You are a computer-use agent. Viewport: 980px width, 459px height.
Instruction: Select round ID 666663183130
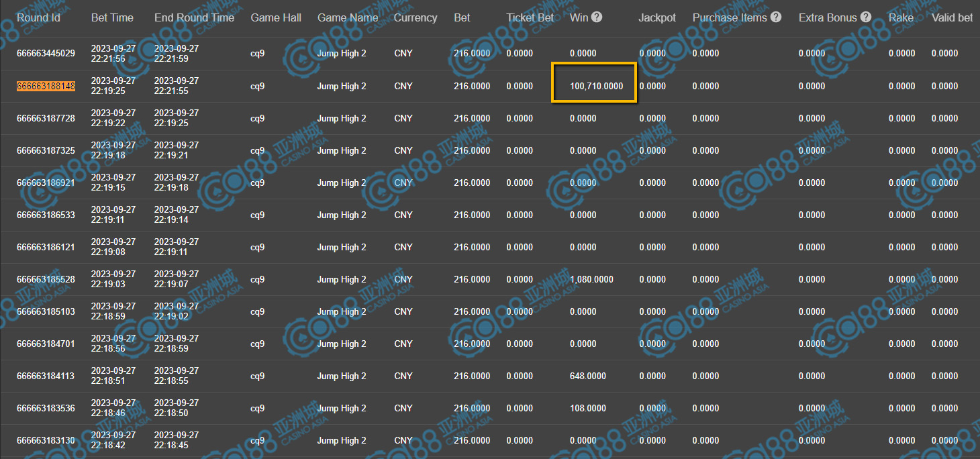coord(46,440)
